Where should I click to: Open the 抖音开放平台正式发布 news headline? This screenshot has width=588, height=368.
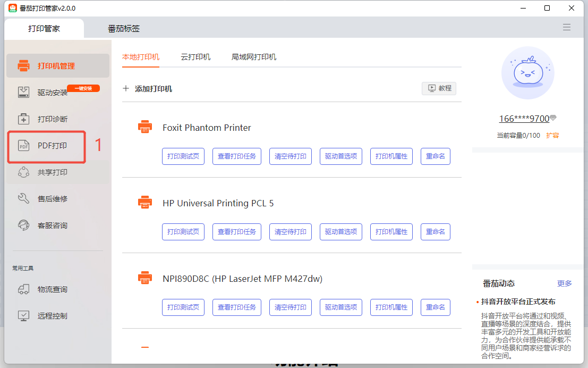[518, 302]
